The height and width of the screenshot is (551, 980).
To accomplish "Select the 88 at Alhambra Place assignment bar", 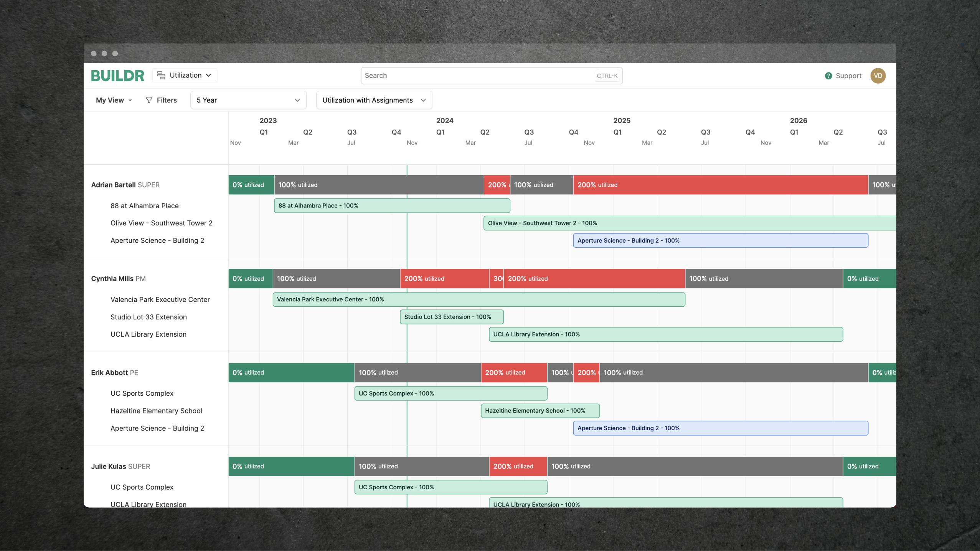I will [x=391, y=206].
